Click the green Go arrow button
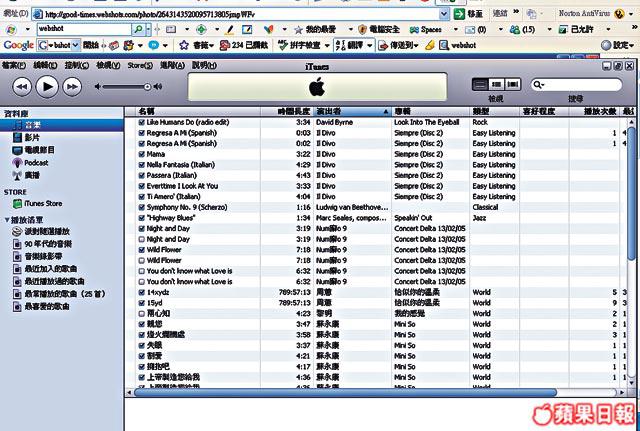Image resolution: width=640 pixels, height=431 pixels. pos(460,14)
